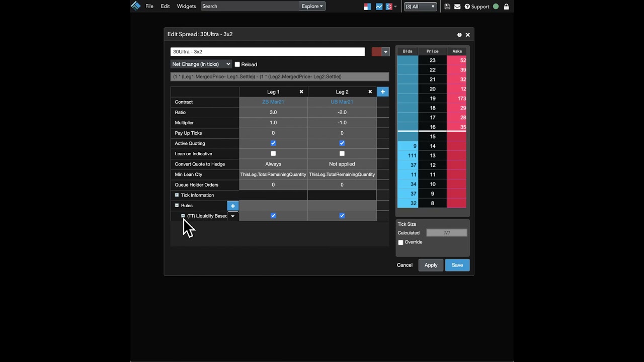644x362 pixels.
Task: Open the Widgets menu
Action: [x=186, y=7]
